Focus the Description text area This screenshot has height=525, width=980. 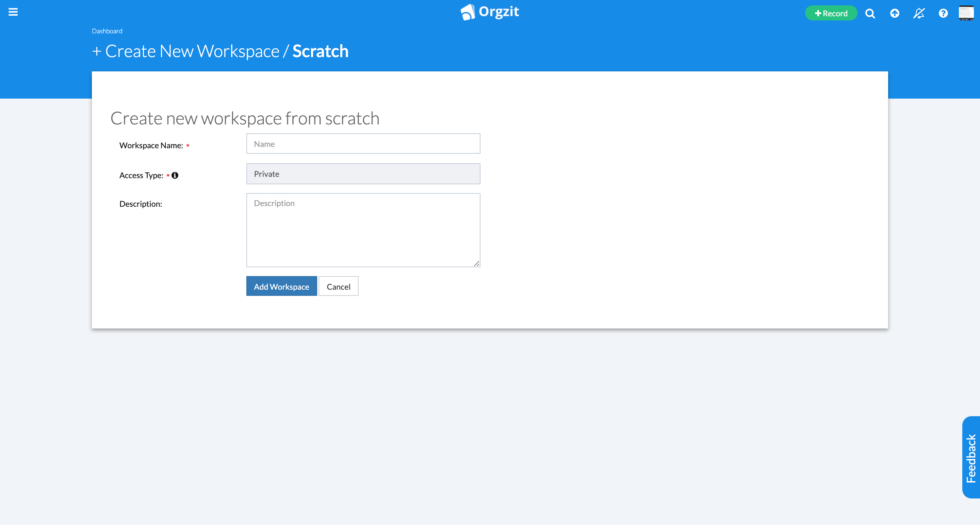tap(363, 230)
